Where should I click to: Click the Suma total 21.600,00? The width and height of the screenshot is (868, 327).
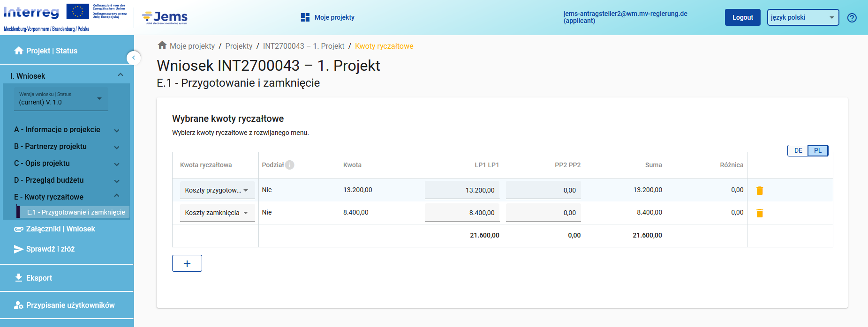coord(647,235)
